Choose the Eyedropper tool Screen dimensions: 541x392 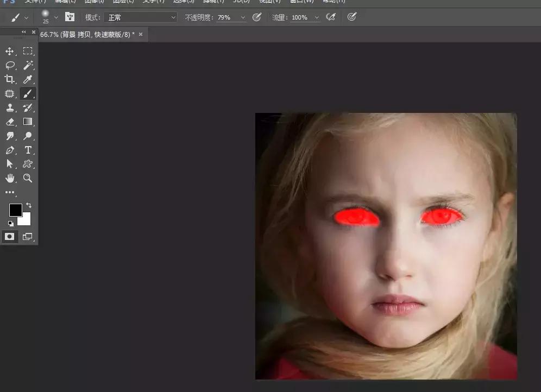[28, 80]
